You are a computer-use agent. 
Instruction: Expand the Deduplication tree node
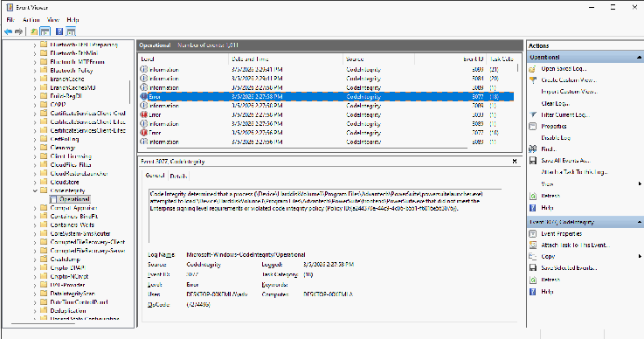coord(35,311)
